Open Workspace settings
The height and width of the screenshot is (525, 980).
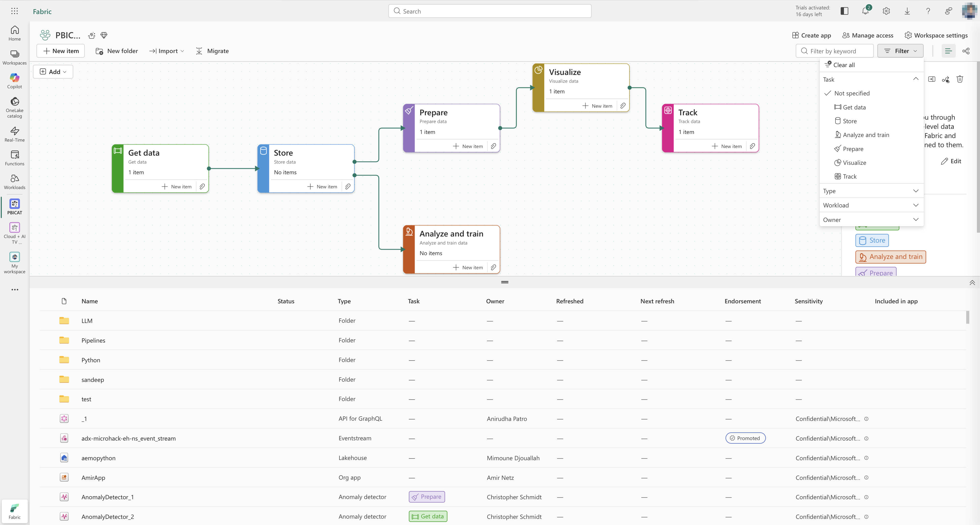pos(936,35)
